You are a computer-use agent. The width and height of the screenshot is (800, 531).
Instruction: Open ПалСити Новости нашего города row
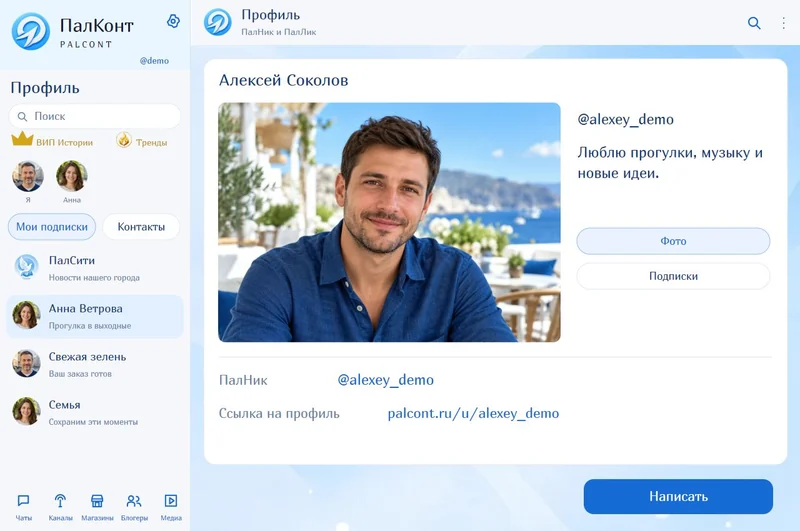click(x=95, y=268)
